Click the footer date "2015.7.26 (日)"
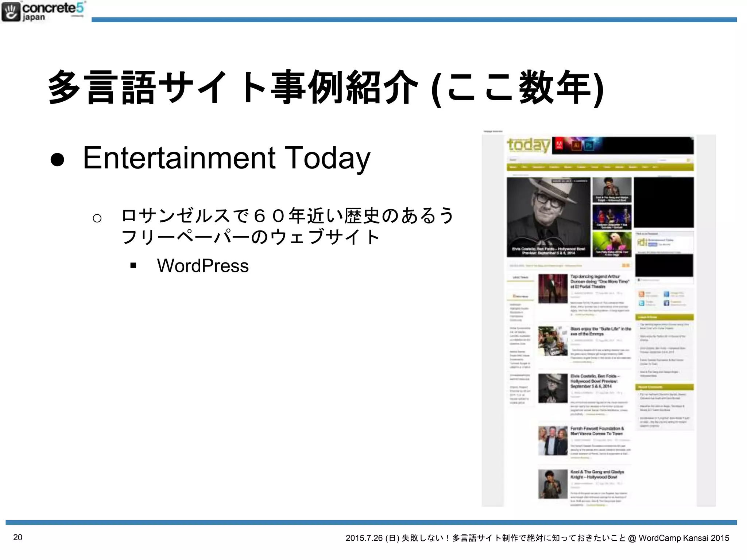This screenshot has width=747, height=560. pyautogui.click(x=372, y=538)
